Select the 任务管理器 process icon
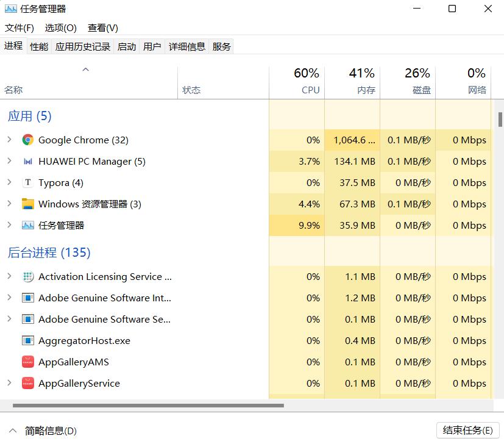Viewport: 504px width, 444px height. pos(27,225)
